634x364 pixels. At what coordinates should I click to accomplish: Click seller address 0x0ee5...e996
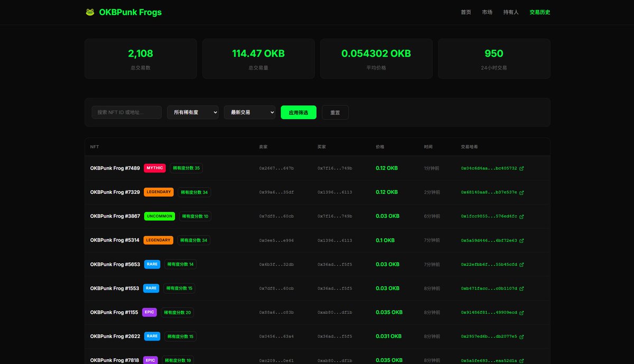tap(276, 240)
